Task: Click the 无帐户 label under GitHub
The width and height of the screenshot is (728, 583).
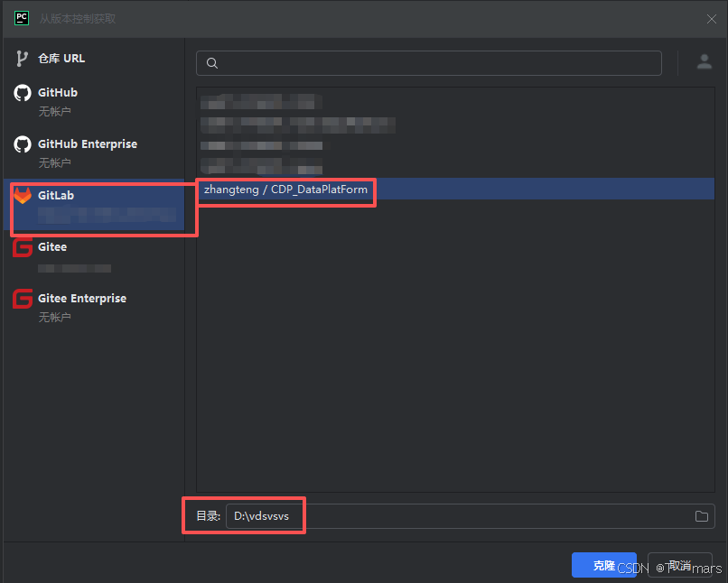Action: 54,111
